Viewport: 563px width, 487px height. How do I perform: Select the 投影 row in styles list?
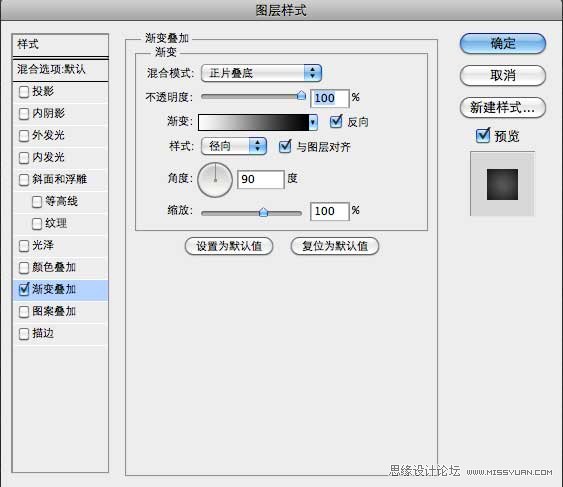coord(60,92)
